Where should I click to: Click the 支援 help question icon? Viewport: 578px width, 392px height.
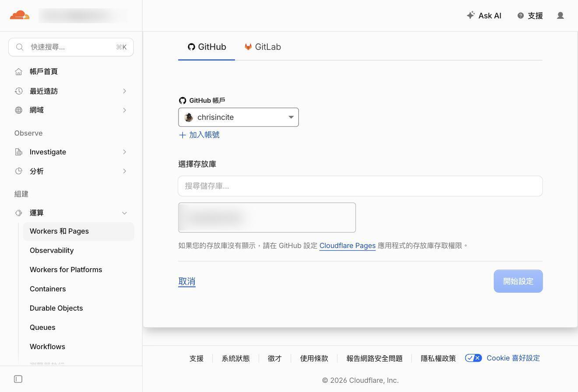520,16
